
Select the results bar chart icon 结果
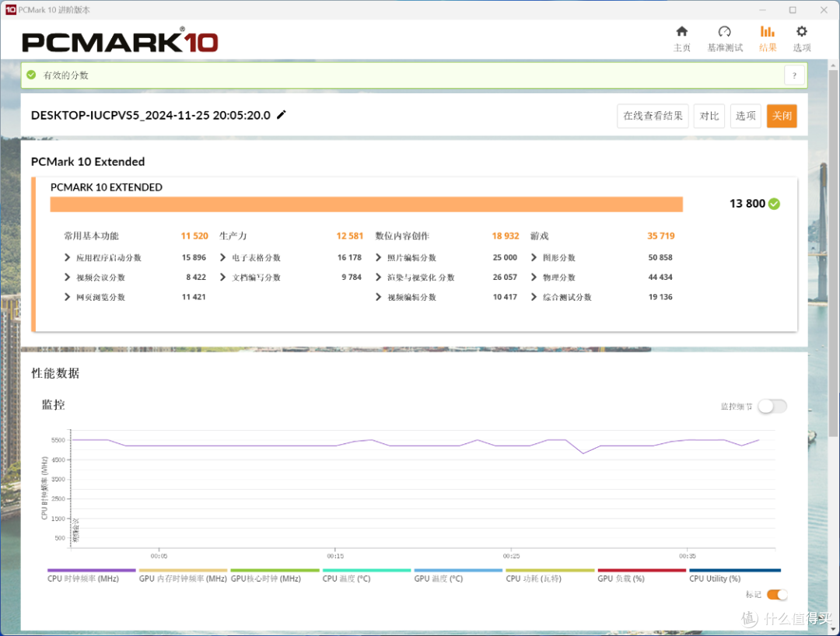pos(767,32)
